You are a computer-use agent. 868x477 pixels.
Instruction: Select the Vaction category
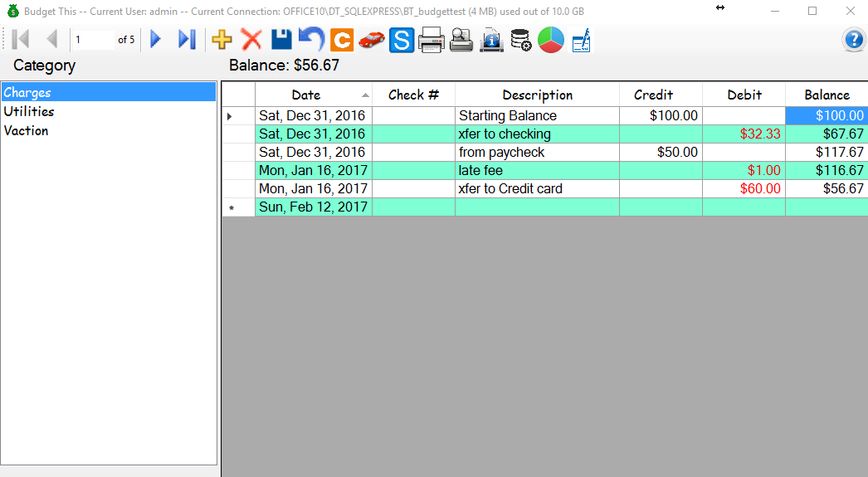tap(109, 130)
